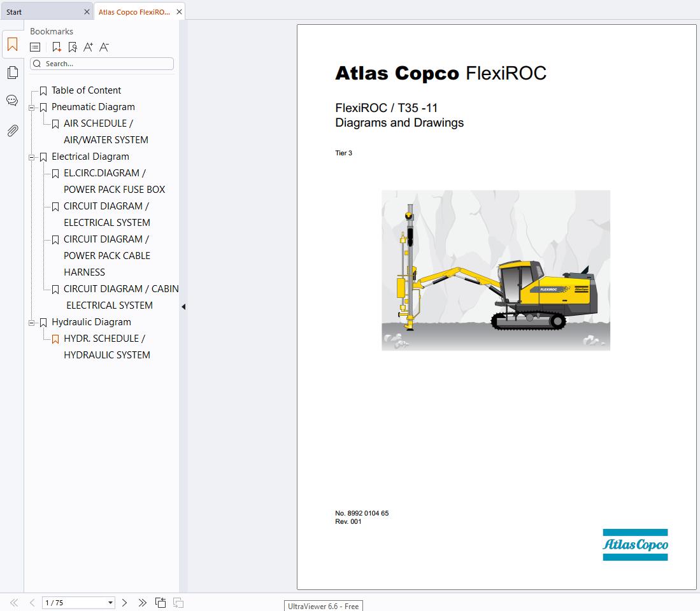Click the find bookmark icon
Image resolution: width=700 pixels, height=611 pixels.
coord(72,47)
